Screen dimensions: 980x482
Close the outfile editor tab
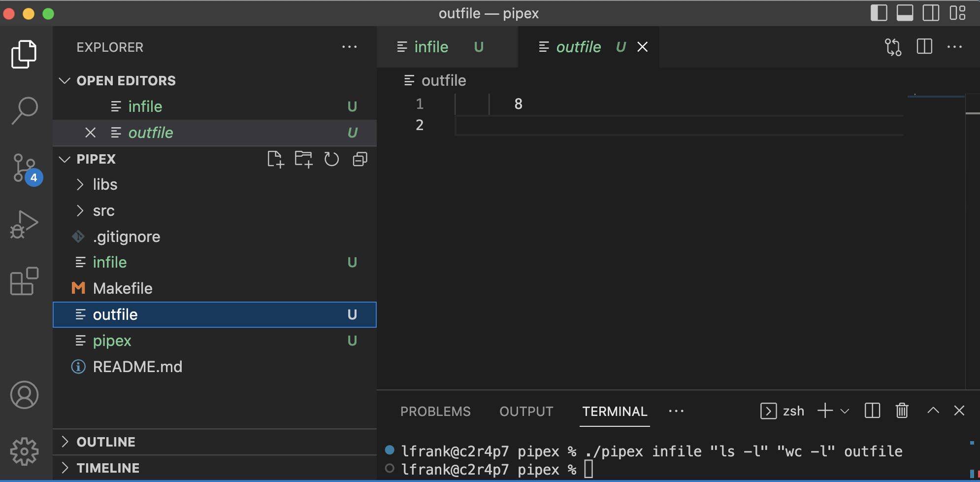[642, 47]
